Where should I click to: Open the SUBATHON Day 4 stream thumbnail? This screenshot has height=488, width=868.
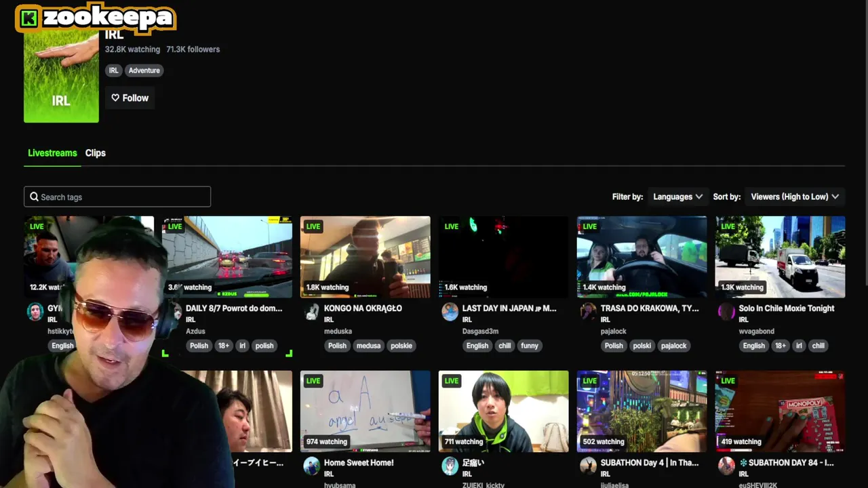pos(642,411)
